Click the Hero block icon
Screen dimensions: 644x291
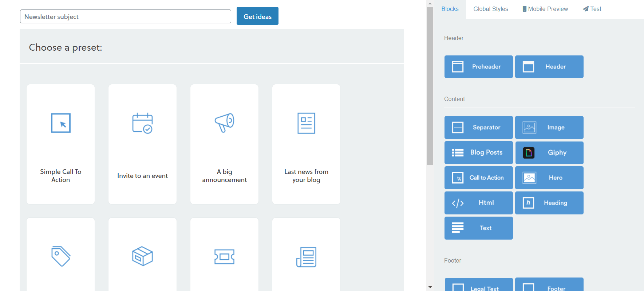pos(529,178)
